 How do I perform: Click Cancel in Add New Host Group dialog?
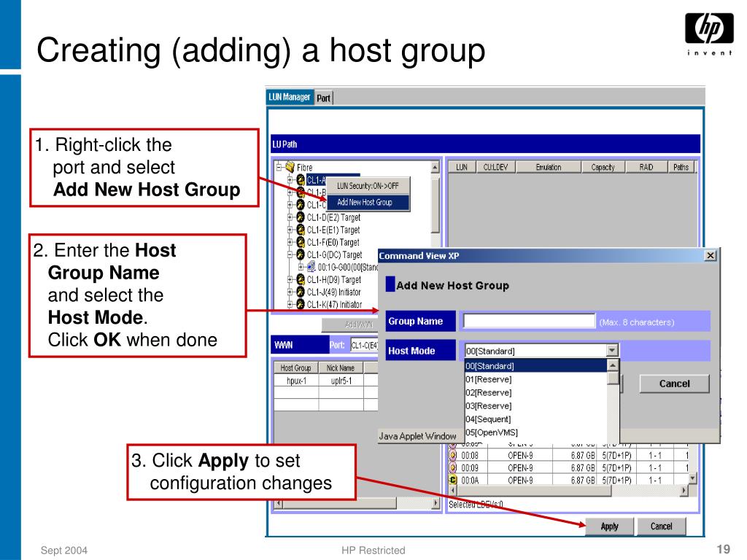pyautogui.click(x=674, y=384)
